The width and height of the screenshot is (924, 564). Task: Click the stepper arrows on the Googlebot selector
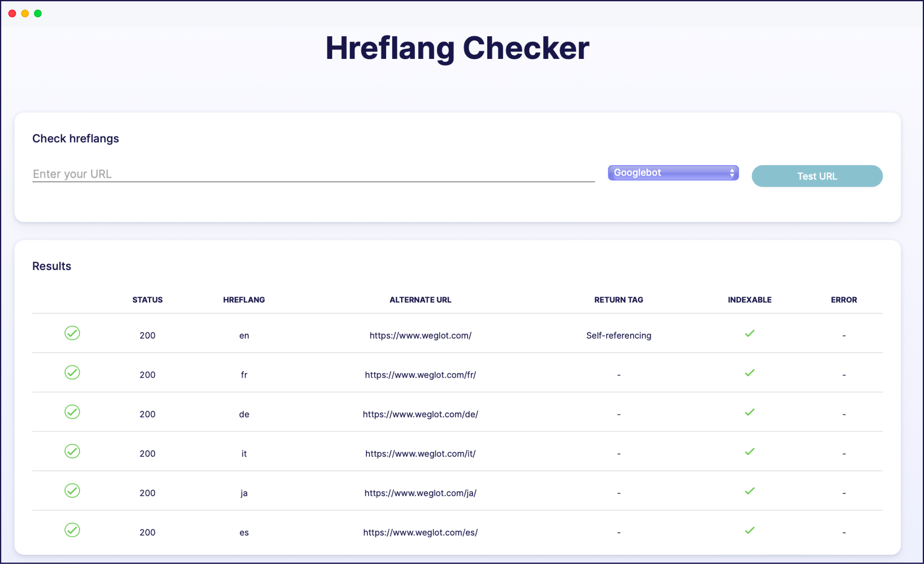pyautogui.click(x=732, y=172)
